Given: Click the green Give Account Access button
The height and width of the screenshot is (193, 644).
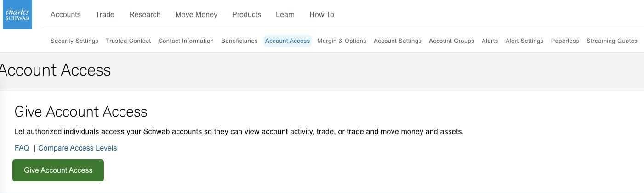Looking at the screenshot, I should (x=58, y=170).
